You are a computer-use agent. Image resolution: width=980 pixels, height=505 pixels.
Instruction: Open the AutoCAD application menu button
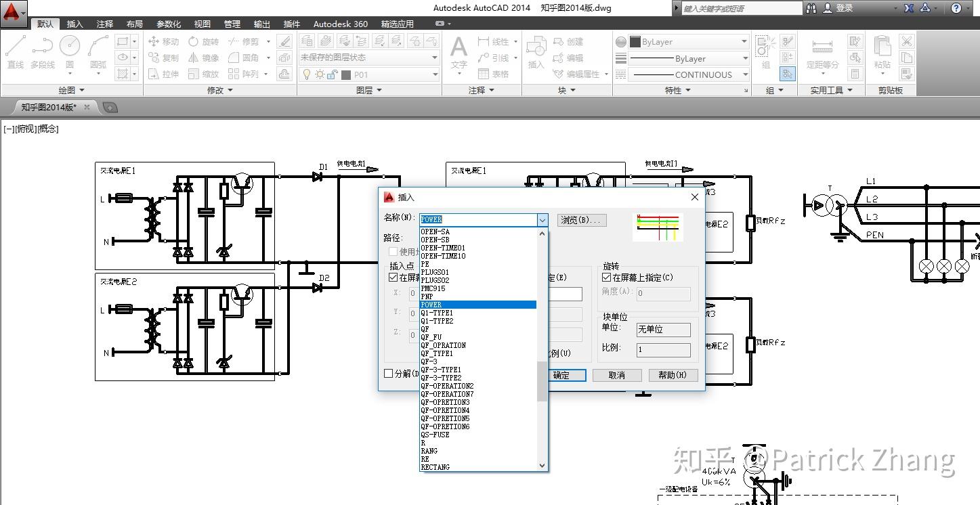pyautogui.click(x=14, y=12)
